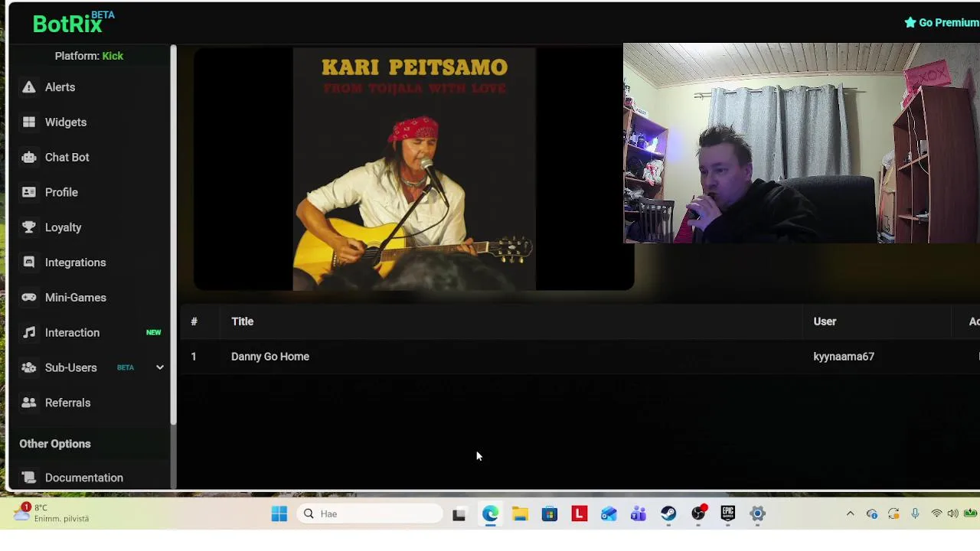Click the Widgets grid icon
The height and width of the screenshot is (551, 980).
tap(29, 122)
